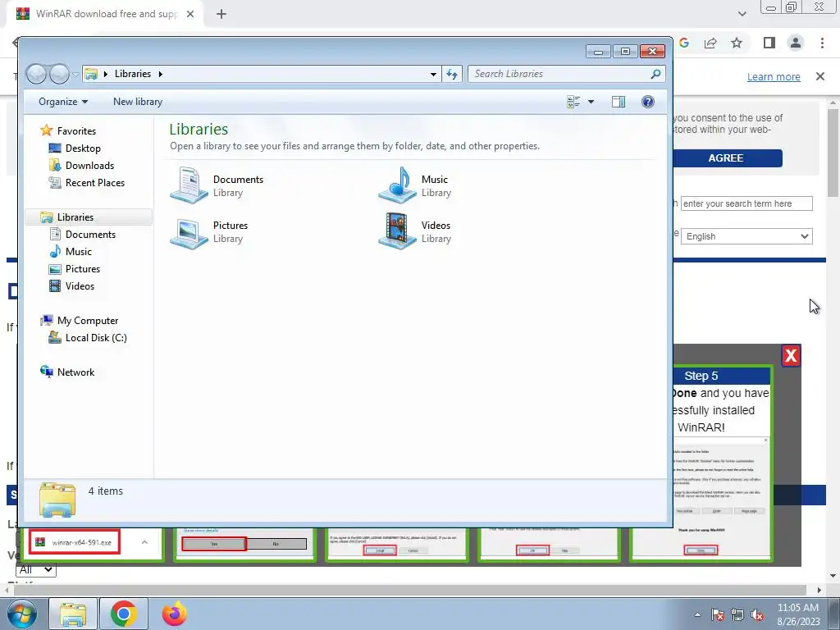Image resolution: width=840 pixels, height=630 pixels.
Task: Open Explorer help icon
Action: click(648, 102)
